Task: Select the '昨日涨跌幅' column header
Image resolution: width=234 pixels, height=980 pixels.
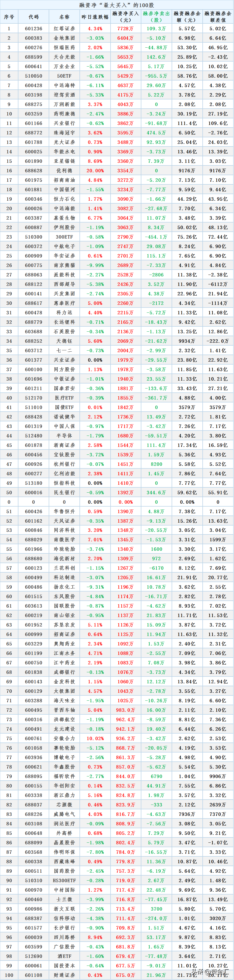Action: tap(95, 17)
